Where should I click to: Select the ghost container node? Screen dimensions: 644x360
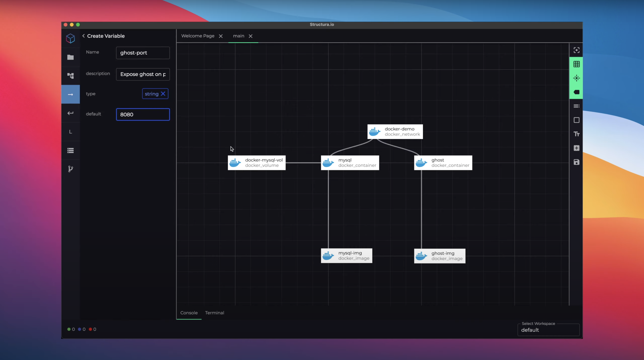(x=443, y=163)
